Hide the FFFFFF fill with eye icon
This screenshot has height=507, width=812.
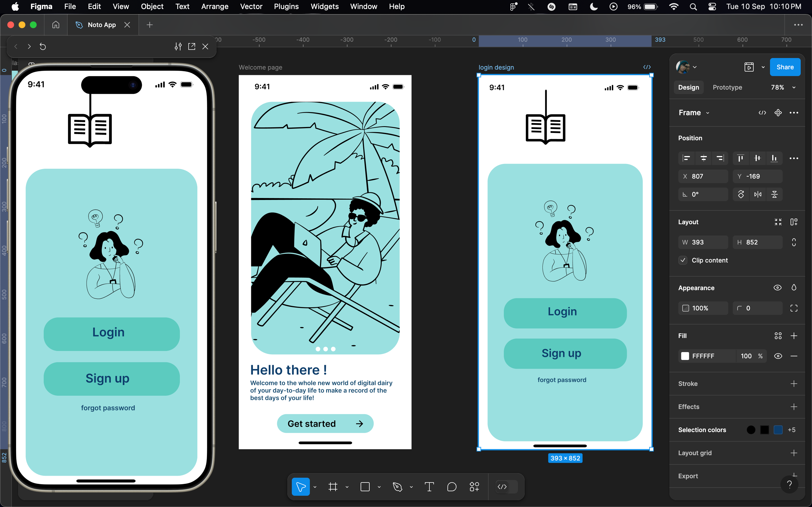[x=778, y=356]
